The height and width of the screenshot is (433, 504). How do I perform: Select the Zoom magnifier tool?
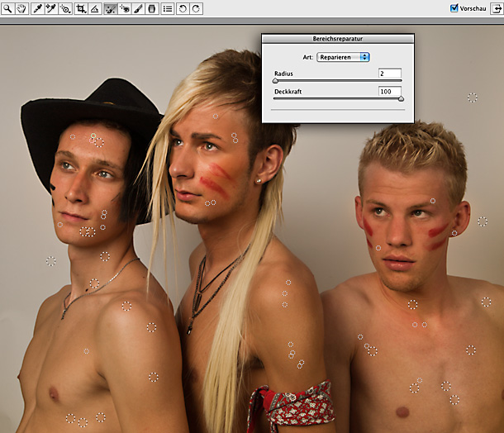(x=7, y=9)
